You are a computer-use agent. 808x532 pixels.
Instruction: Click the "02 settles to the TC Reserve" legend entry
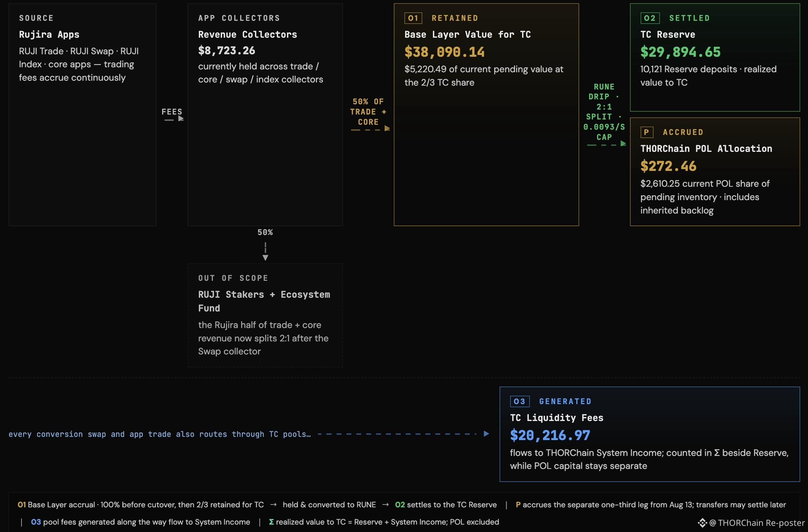point(446,505)
